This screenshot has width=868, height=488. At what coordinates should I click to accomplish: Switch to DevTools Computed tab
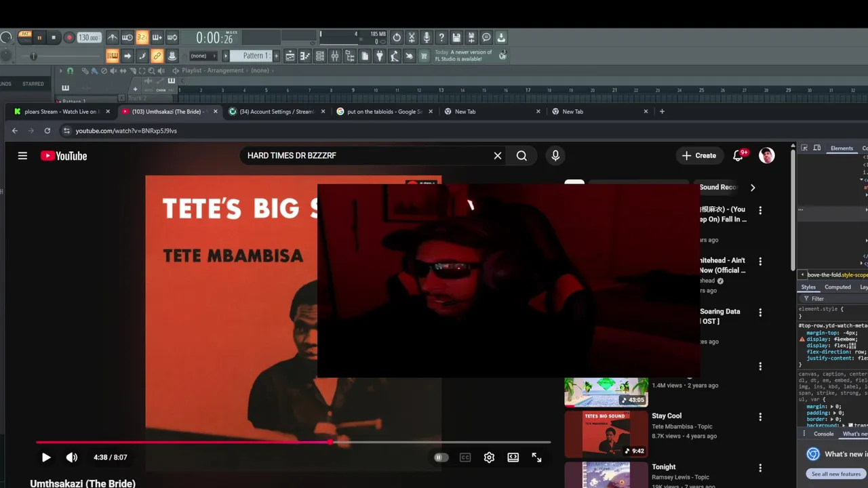coord(837,287)
